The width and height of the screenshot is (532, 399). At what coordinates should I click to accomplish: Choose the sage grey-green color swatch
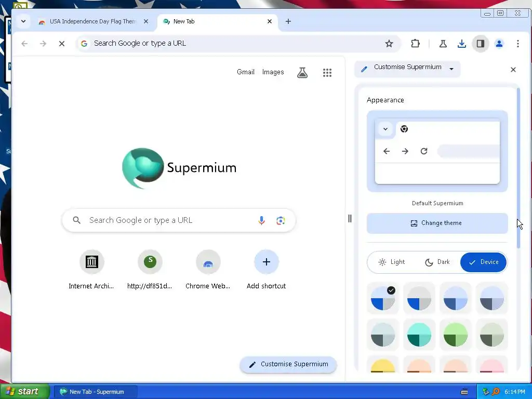pyautogui.click(x=491, y=335)
